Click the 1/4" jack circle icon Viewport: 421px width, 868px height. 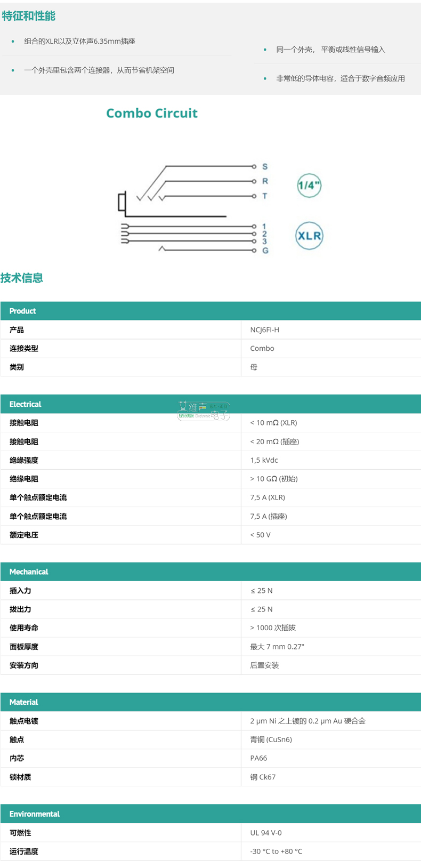click(309, 186)
